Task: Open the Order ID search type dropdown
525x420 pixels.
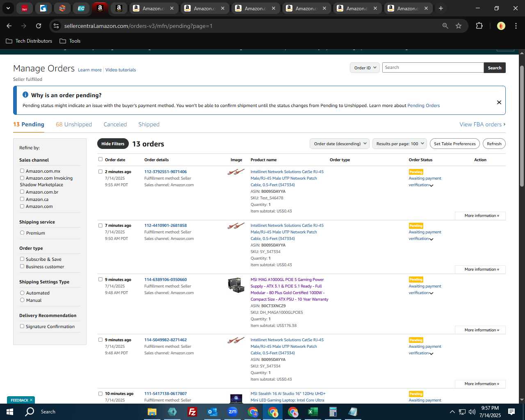Action: (x=365, y=68)
